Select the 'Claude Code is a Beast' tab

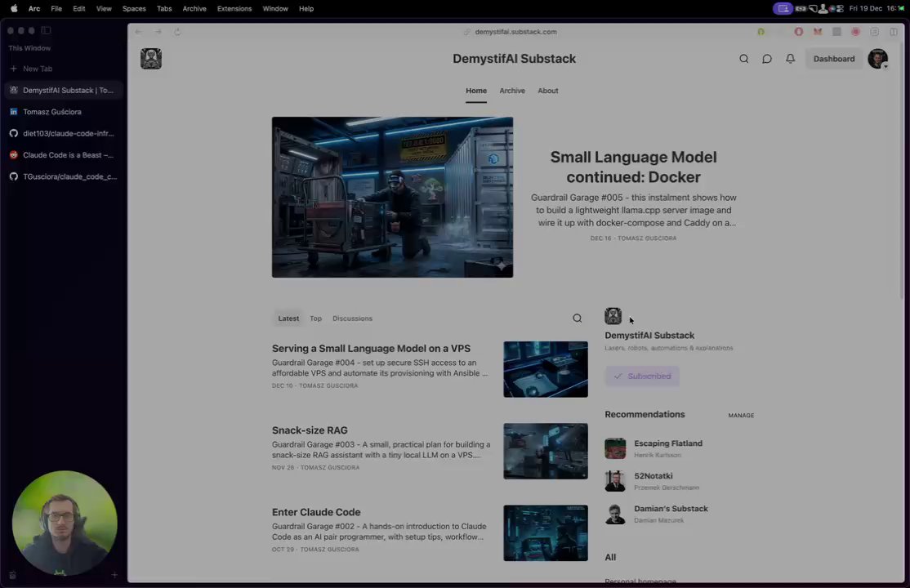[63, 155]
